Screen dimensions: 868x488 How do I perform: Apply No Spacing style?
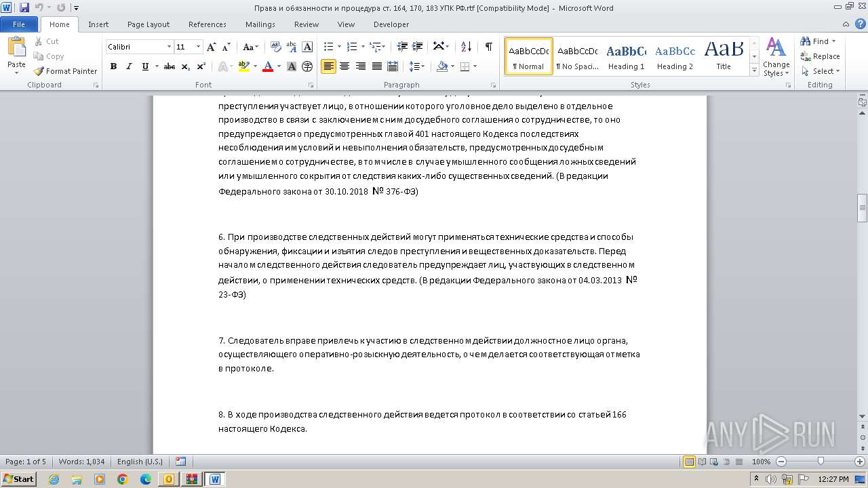[x=577, y=56]
